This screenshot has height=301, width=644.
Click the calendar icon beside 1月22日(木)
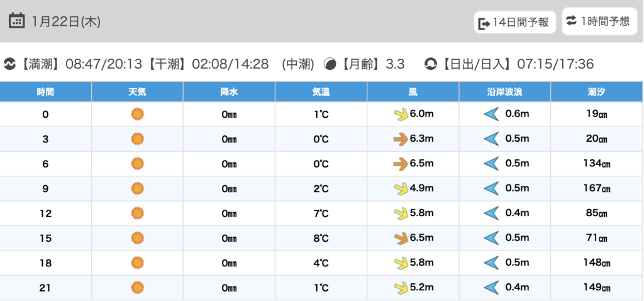click(16, 21)
